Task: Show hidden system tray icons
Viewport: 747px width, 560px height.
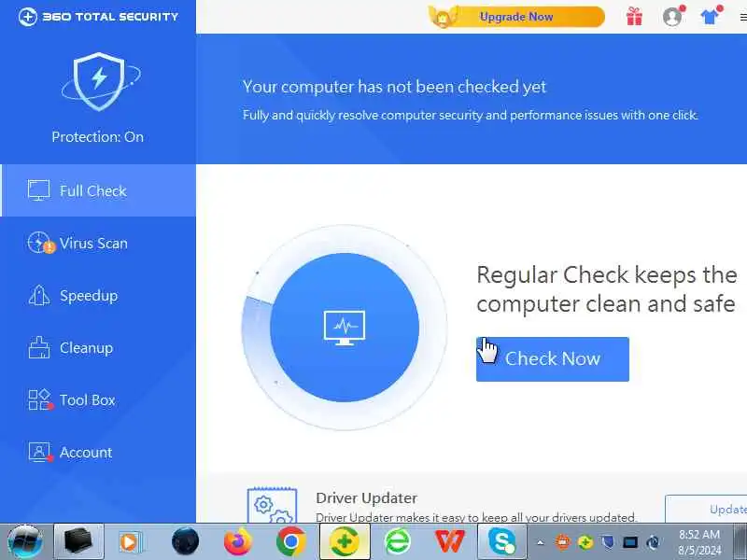Action: click(x=541, y=542)
